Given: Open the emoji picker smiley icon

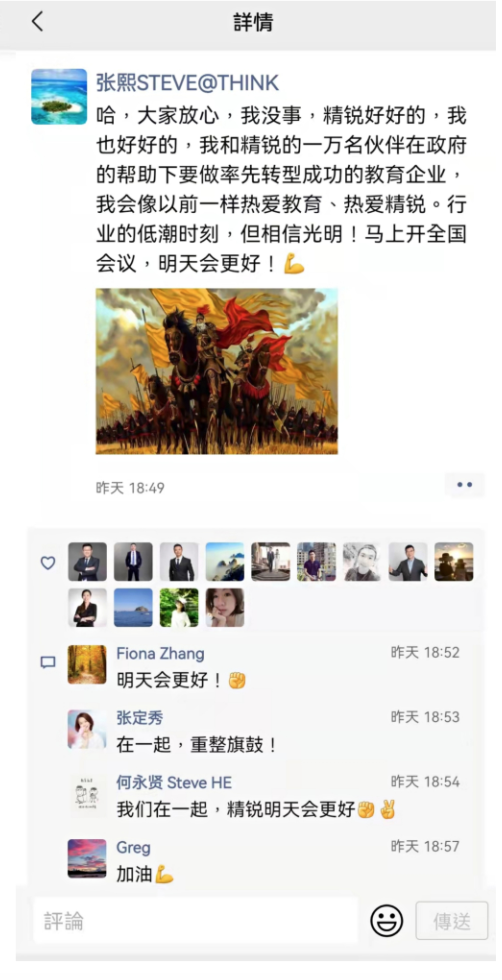Looking at the screenshot, I should tap(387, 921).
